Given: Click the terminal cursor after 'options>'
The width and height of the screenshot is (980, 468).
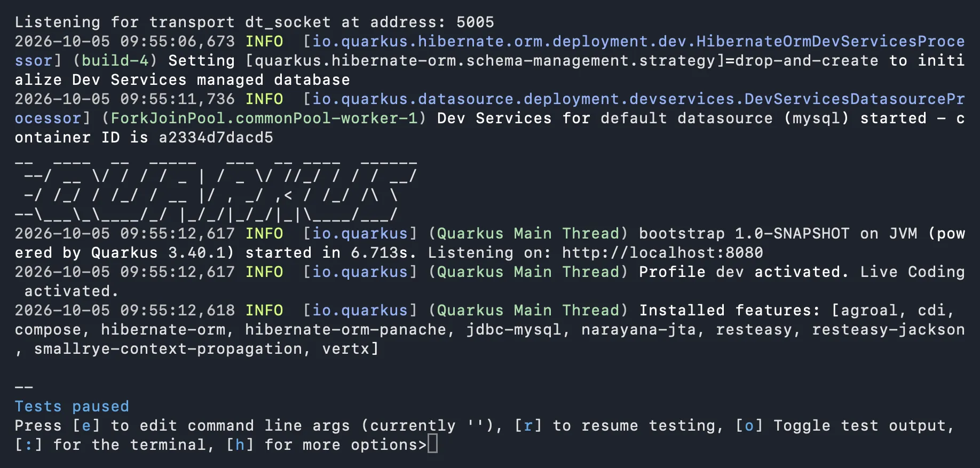Looking at the screenshot, I should point(432,444).
